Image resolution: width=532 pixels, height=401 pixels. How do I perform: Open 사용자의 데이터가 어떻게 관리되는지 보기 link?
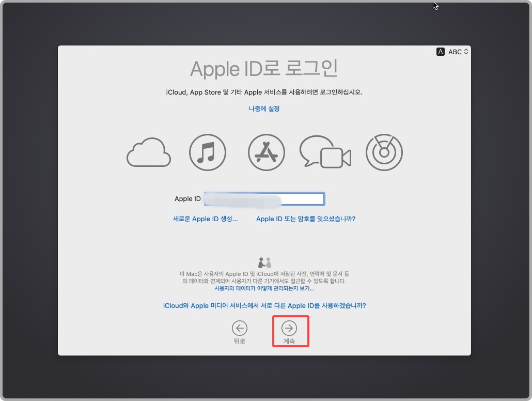(x=264, y=288)
